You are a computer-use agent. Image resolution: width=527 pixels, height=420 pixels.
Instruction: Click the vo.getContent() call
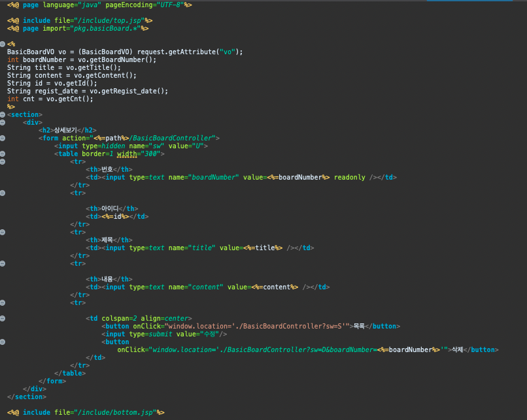pos(103,76)
